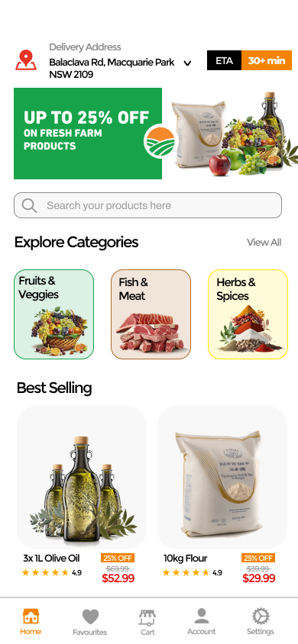Open Fish & Meat category

[151, 314]
